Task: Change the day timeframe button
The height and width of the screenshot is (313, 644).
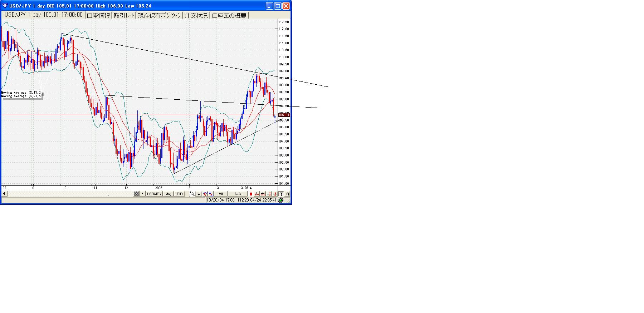Action: point(169,194)
